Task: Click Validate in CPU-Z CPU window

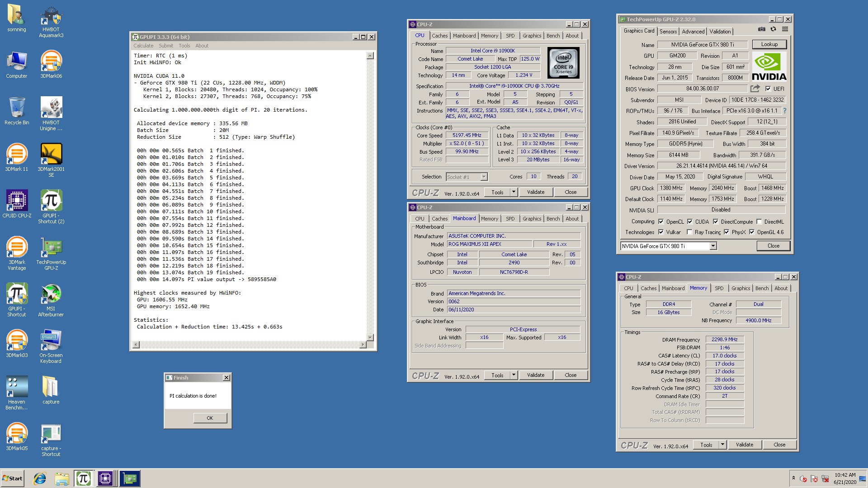Action: [536, 192]
